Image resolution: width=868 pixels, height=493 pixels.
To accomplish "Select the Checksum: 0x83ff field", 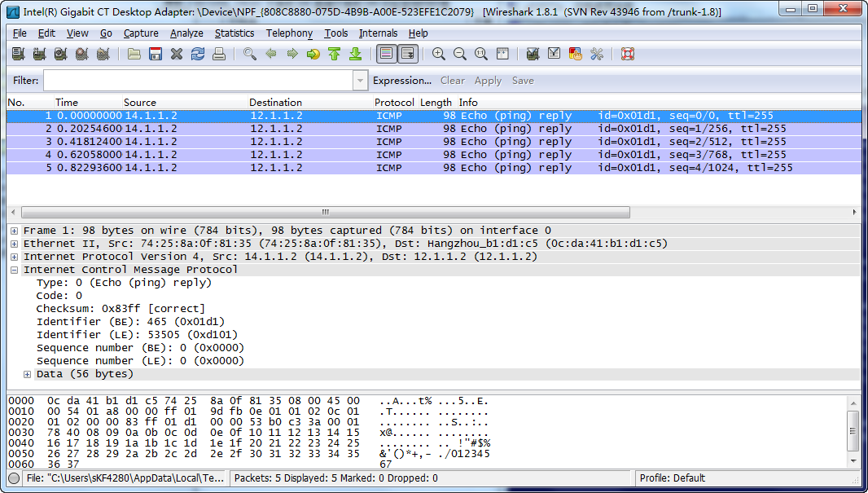I will click(121, 309).
